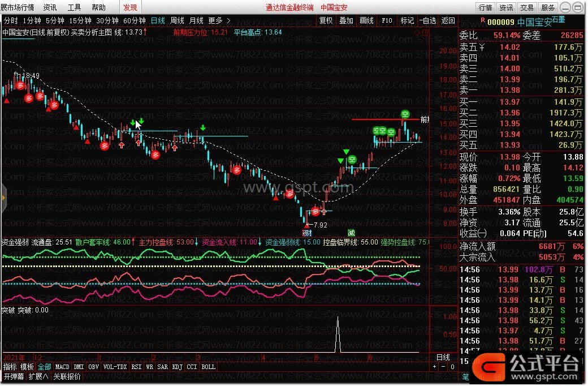Viewport: 588px width, 386px height.
Task: Click the diamond icon at chart's top-right corner
Action: point(417,33)
